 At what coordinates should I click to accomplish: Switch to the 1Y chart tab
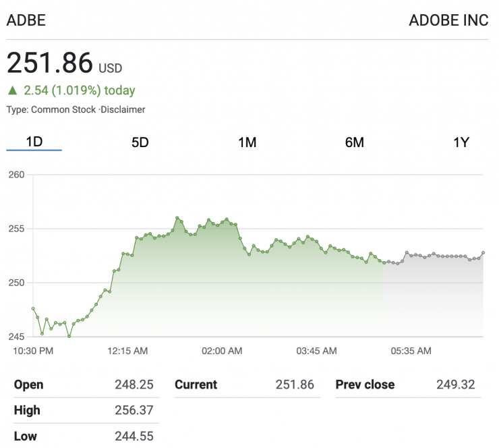click(x=461, y=142)
